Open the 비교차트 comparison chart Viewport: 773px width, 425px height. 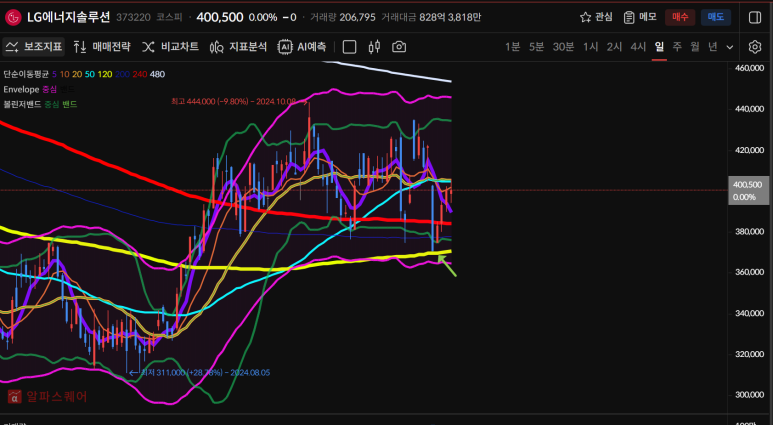pyautogui.click(x=171, y=47)
